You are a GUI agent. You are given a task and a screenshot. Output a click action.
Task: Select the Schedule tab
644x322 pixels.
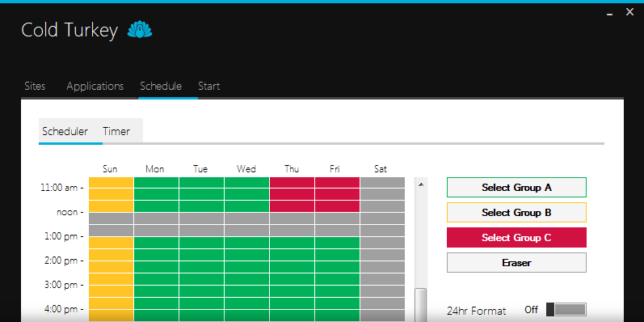pyautogui.click(x=161, y=87)
